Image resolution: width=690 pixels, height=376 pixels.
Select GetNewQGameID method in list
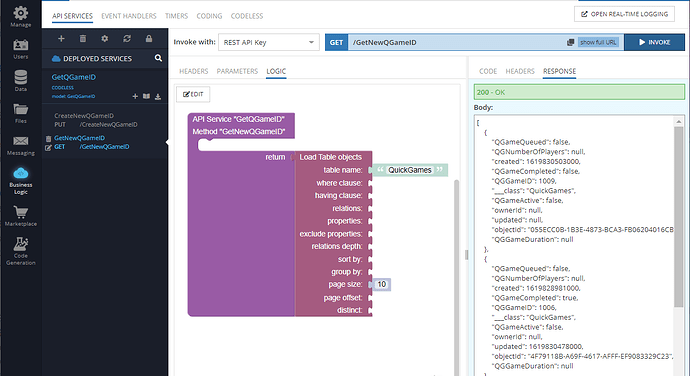[80, 138]
